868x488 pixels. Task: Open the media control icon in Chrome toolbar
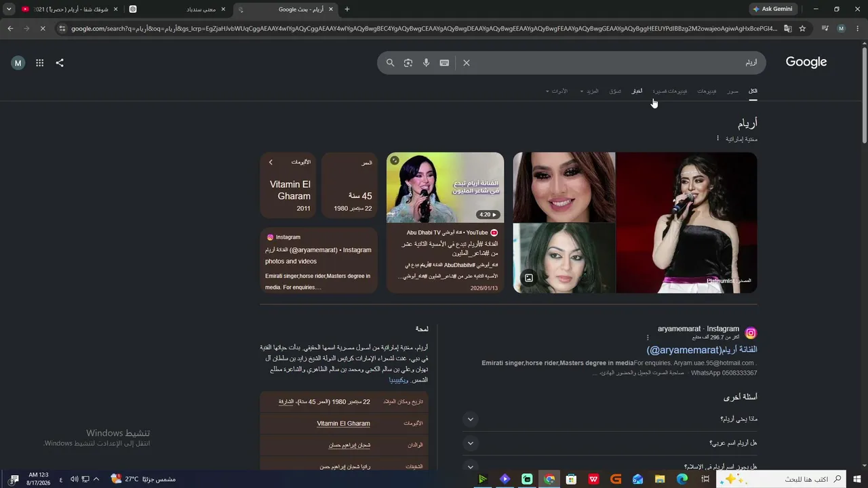pos(825,28)
